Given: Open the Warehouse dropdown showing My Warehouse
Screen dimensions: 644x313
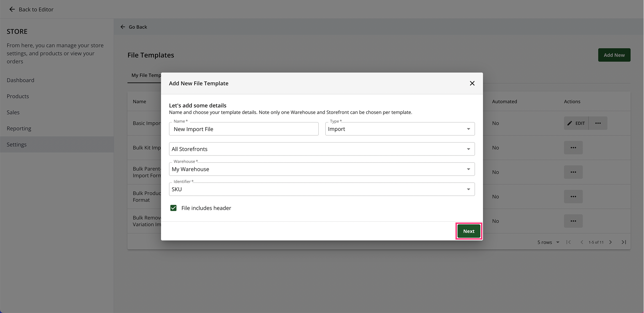Looking at the screenshot, I should pyautogui.click(x=322, y=169).
